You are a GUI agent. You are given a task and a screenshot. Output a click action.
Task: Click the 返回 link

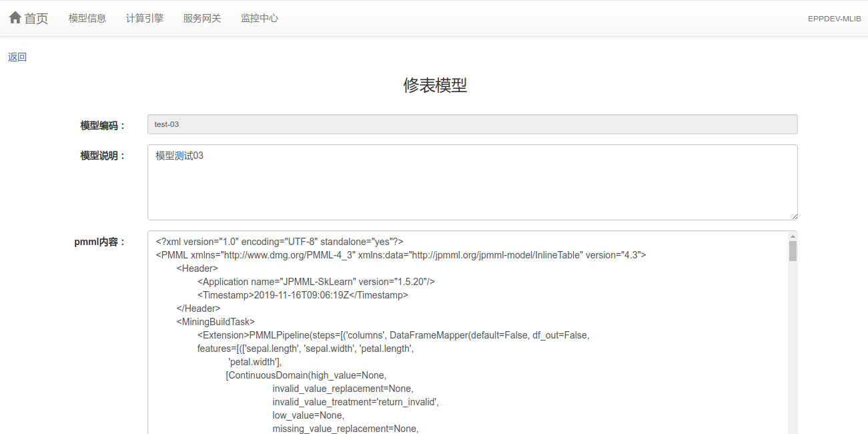tap(17, 57)
